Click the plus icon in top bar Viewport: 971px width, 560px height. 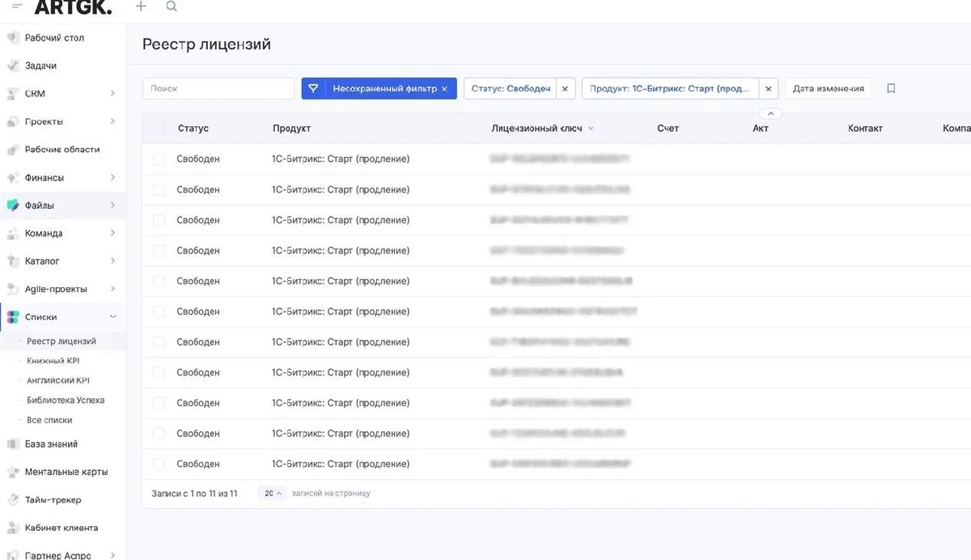[x=141, y=6]
